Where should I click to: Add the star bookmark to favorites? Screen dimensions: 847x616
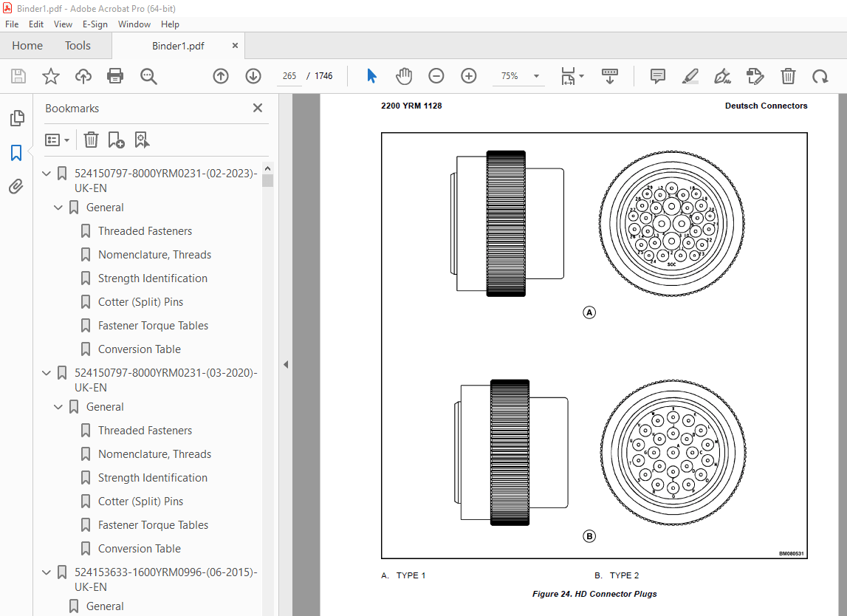tap(50, 76)
